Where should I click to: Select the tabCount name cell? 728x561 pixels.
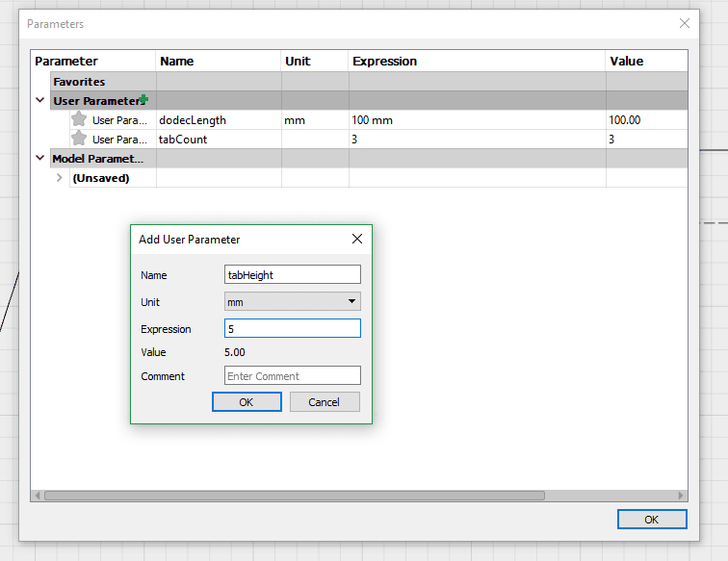[x=219, y=140]
